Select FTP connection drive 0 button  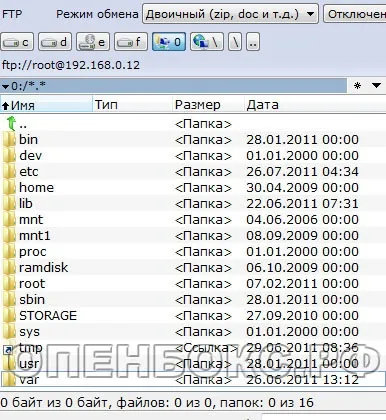169,42
